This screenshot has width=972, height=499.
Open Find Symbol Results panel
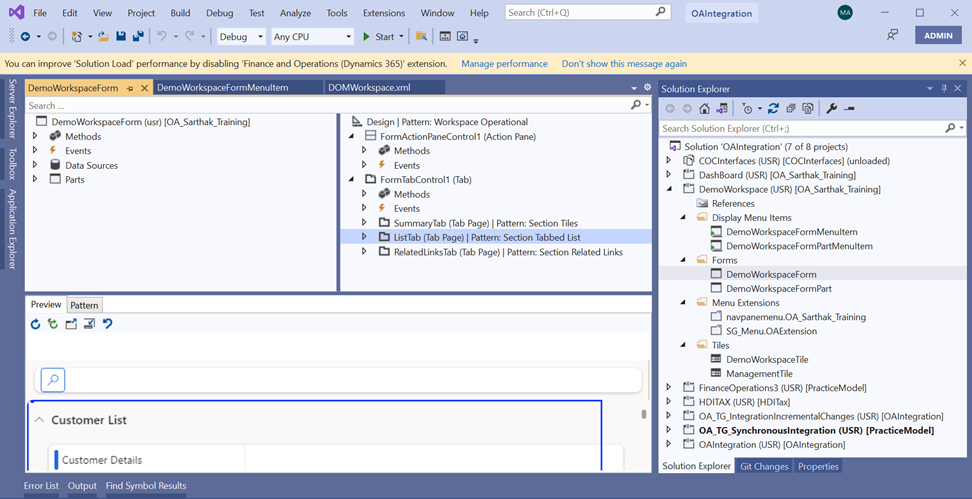click(146, 486)
